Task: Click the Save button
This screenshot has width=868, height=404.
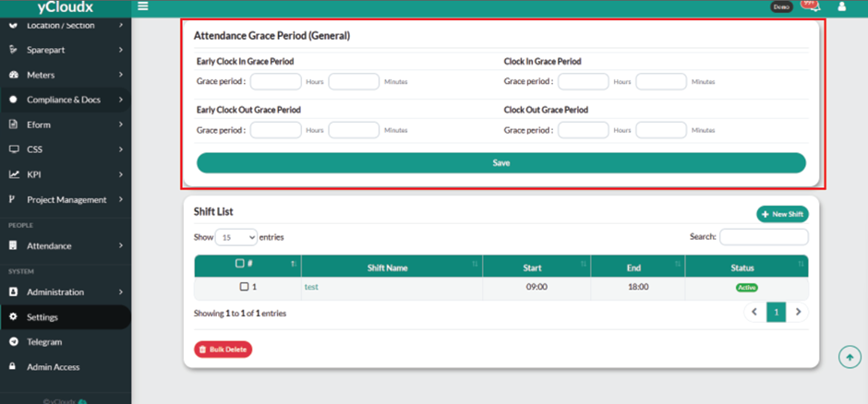Action: [x=501, y=163]
